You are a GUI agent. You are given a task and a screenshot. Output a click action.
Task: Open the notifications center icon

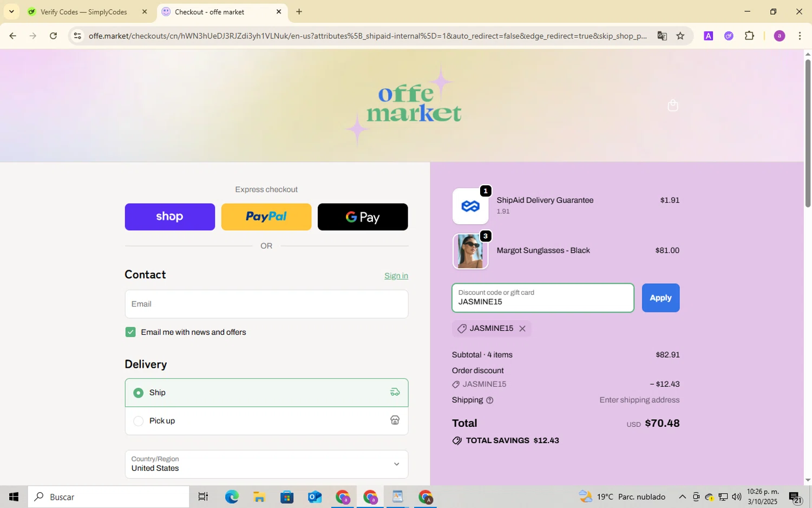(795, 497)
